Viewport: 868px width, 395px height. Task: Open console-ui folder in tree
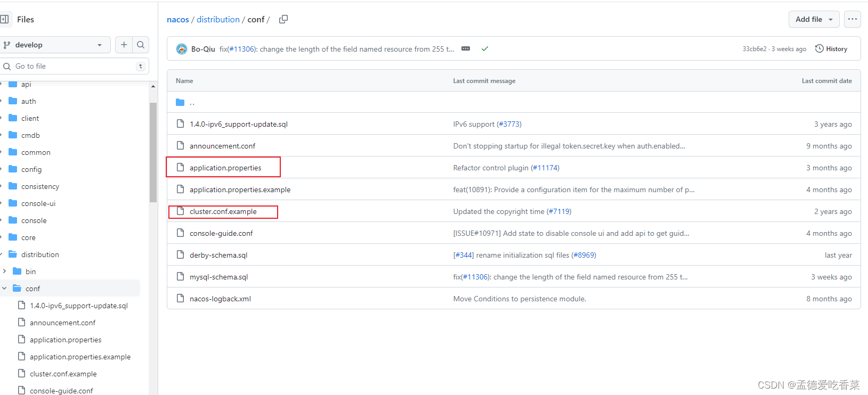click(x=38, y=203)
